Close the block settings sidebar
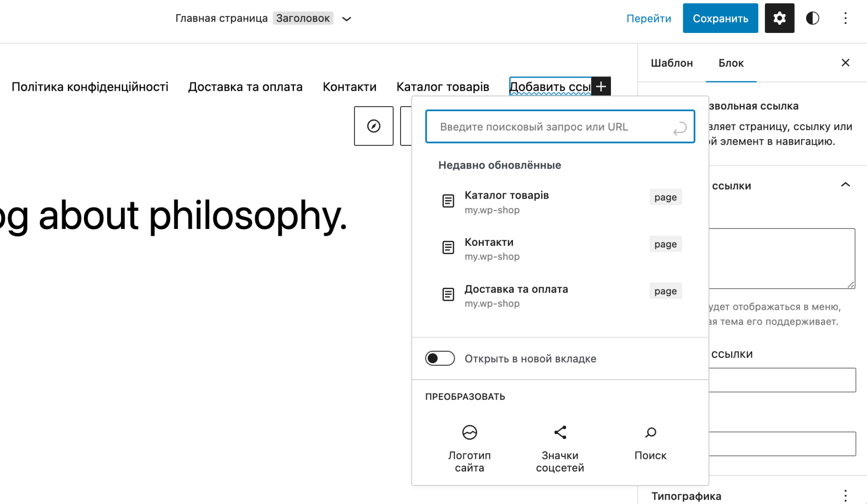Image resolution: width=867 pixels, height=504 pixels. tap(845, 62)
